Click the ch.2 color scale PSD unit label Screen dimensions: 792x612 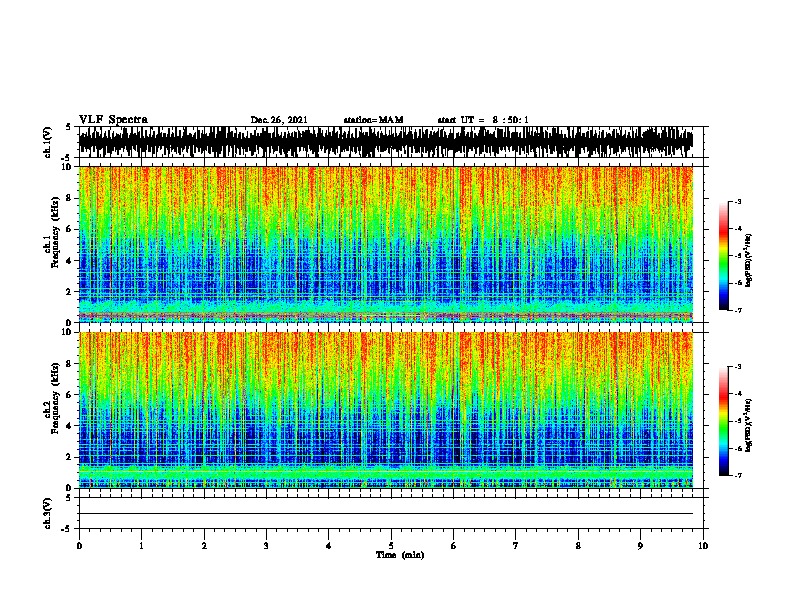point(749,426)
